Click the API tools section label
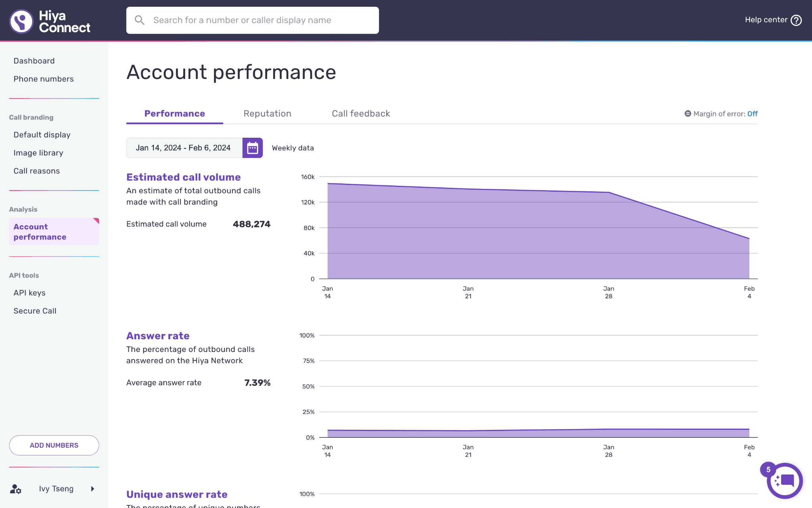The width and height of the screenshot is (812, 508). (24, 275)
